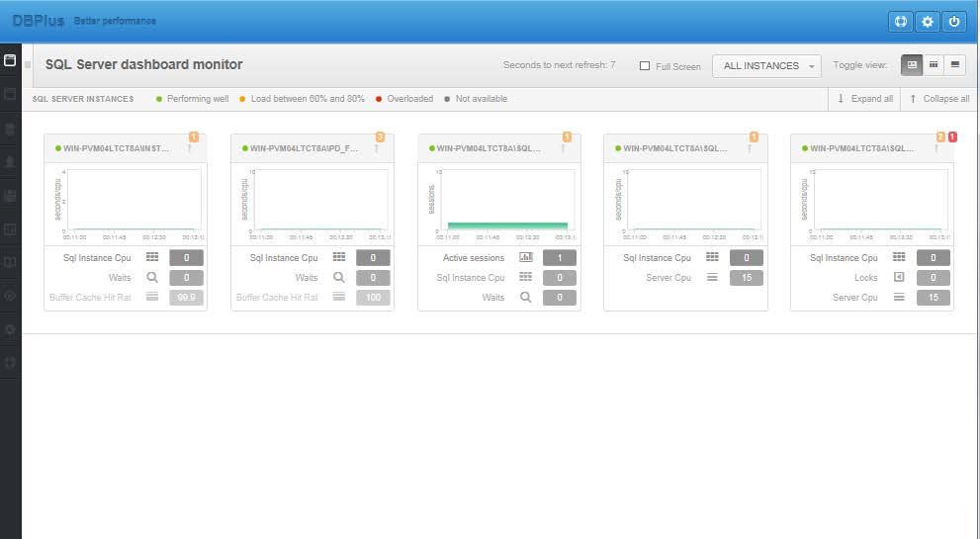Switch to the grid columns view icon
Image resolution: width=980 pixels, height=539 pixels.
pos(934,65)
